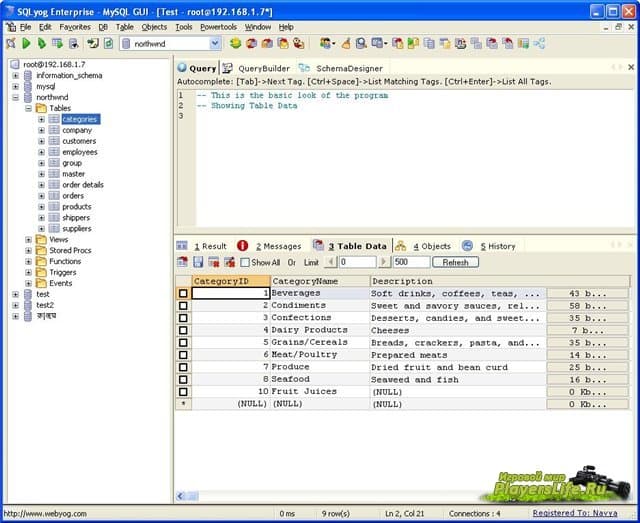Click the row count field showing 500

pyautogui.click(x=411, y=262)
